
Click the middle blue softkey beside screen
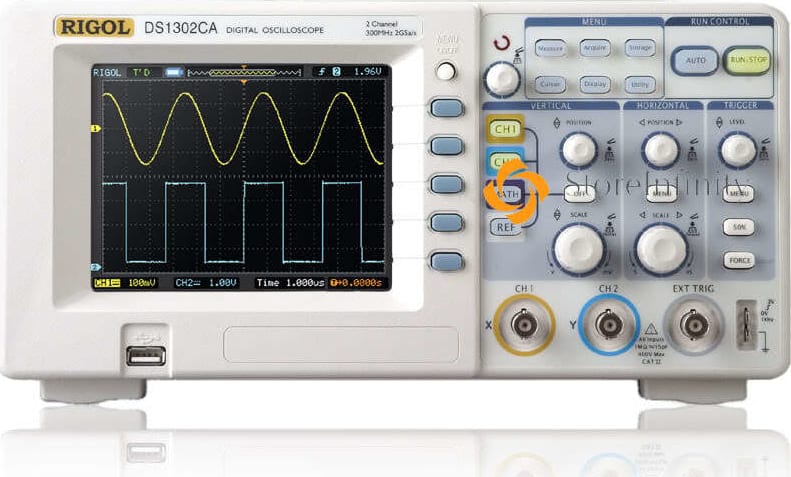tap(447, 185)
